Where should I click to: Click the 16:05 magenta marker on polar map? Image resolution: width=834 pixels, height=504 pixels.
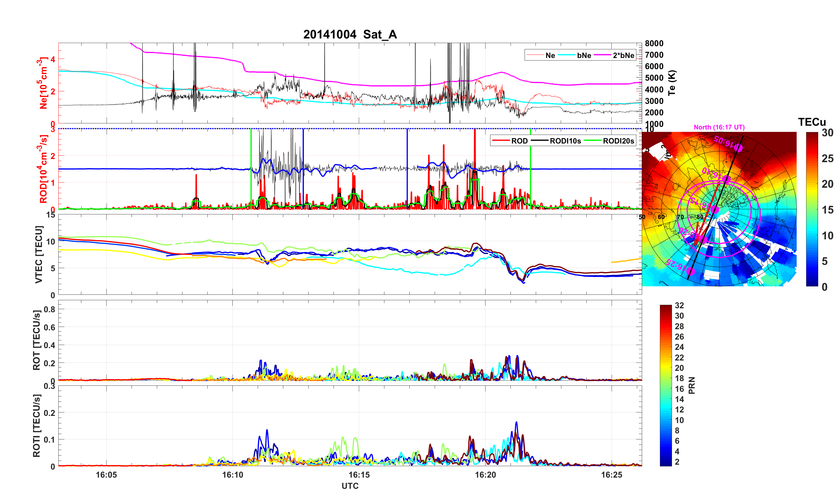coord(738,148)
